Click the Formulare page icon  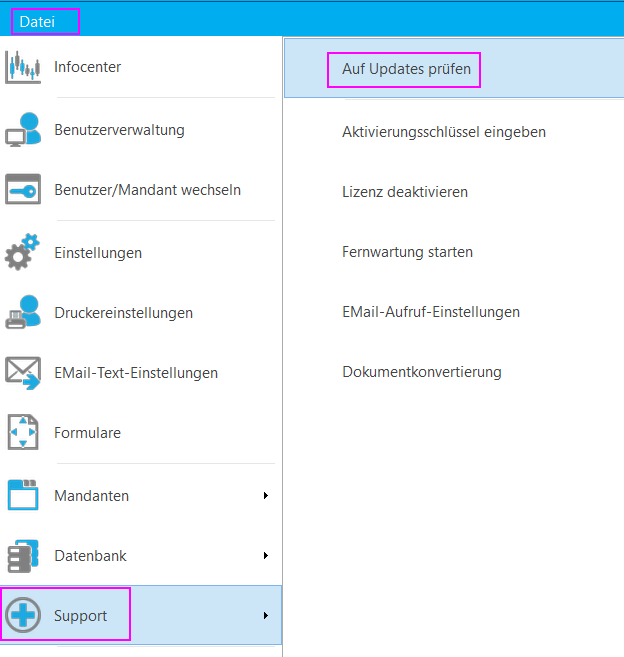point(23,433)
